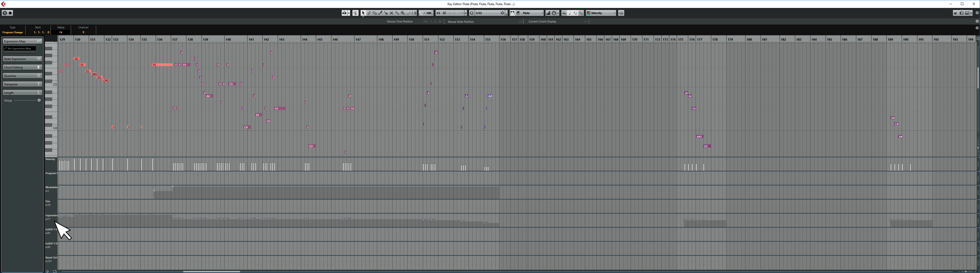This screenshot has height=273, width=980.
Task: Expand the Transpose inspector section
Action: click(x=22, y=84)
